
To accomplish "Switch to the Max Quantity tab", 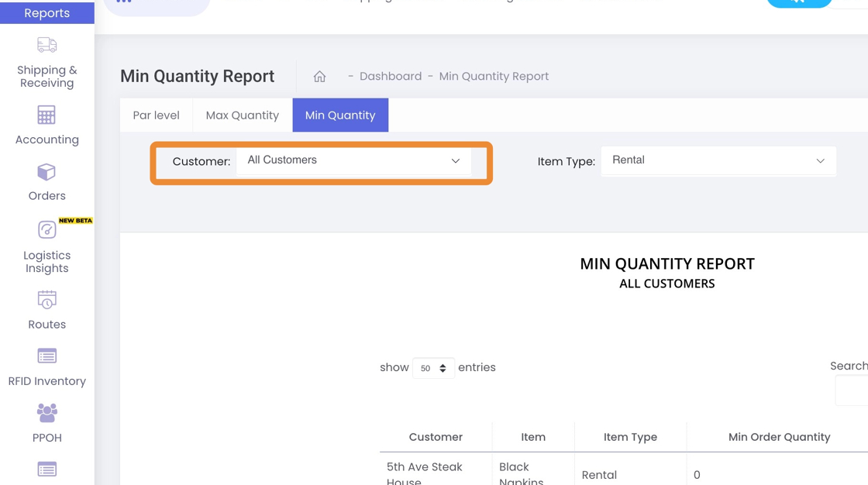I will [x=242, y=115].
